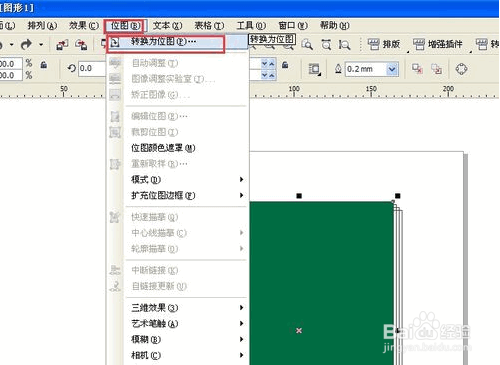Screen dimensions: 500x365
Task: Expand the 模式 submenu arrow
Action: point(242,180)
